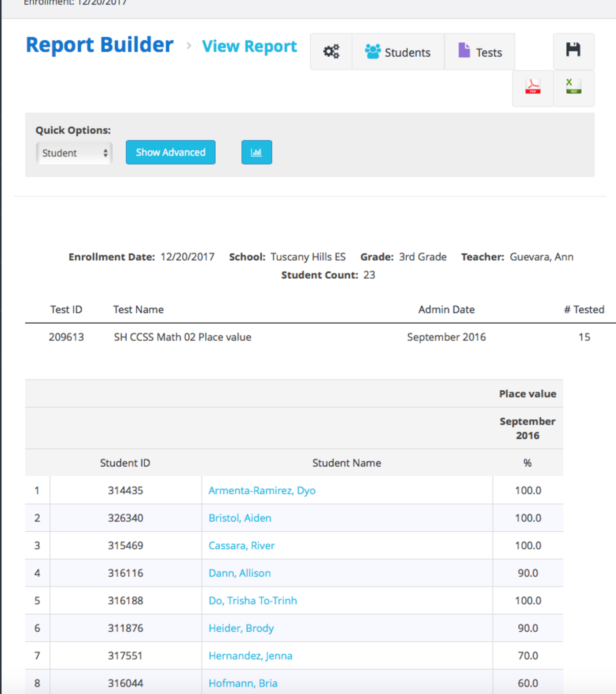Show the bar chart view

[256, 152]
